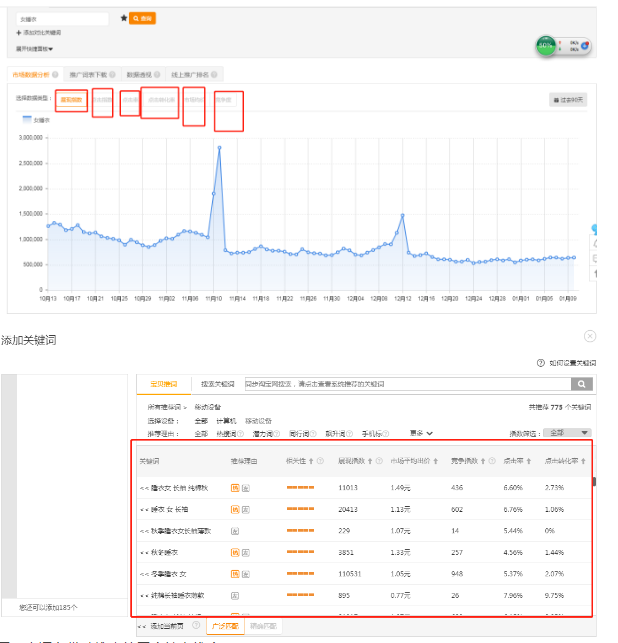Image resolution: width=618 pixels, height=643 pixels.
Task: Click the star favorite icon beside search
Action: coord(123,18)
